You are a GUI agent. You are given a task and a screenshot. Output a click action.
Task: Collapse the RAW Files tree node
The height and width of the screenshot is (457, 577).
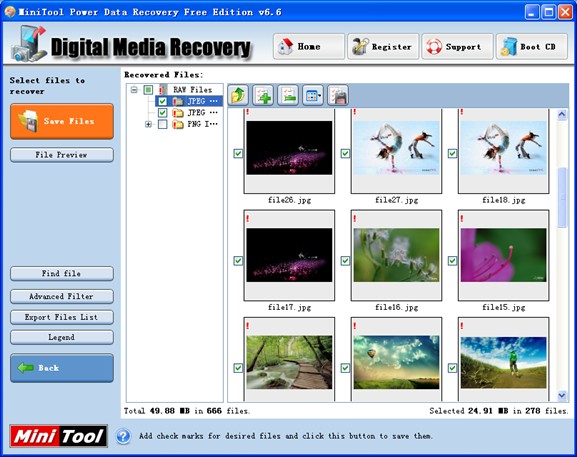pyautogui.click(x=134, y=90)
